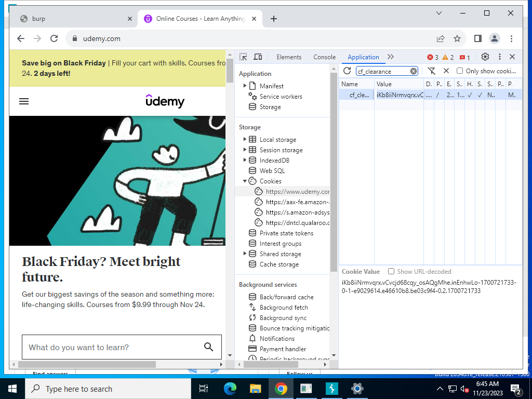The image size is (532, 399).
Task: Sort cookies by Name column header
Action: 356,84
